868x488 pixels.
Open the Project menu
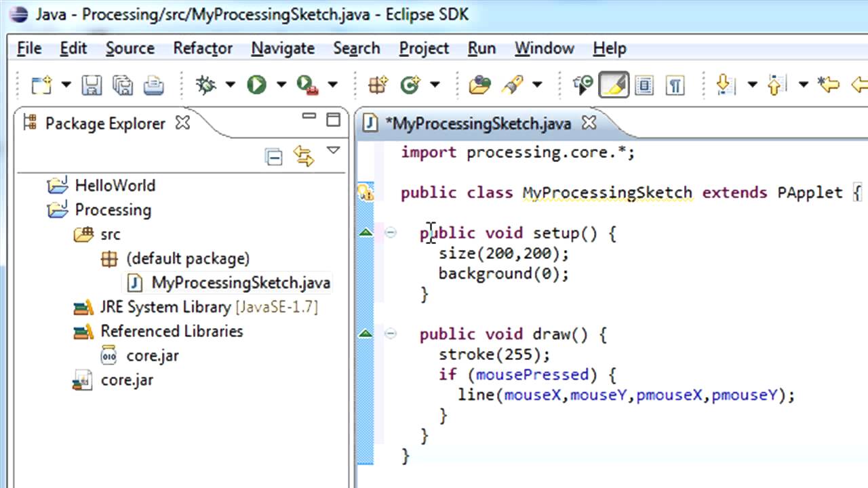pyautogui.click(x=424, y=48)
